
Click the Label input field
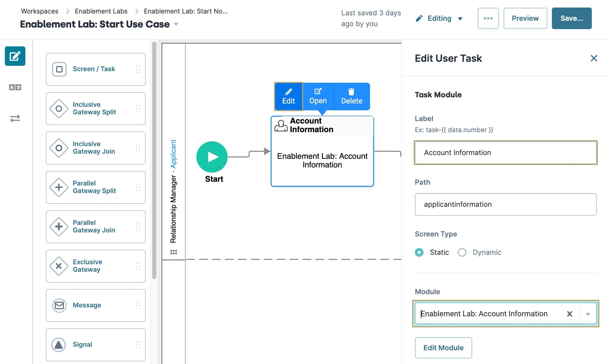[505, 153]
